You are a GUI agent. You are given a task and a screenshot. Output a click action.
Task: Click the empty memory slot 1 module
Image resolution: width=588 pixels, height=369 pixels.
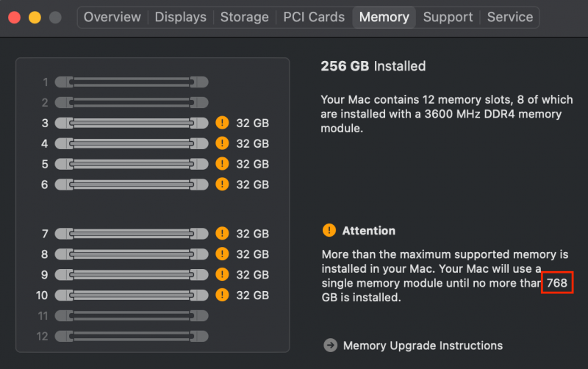coord(132,82)
